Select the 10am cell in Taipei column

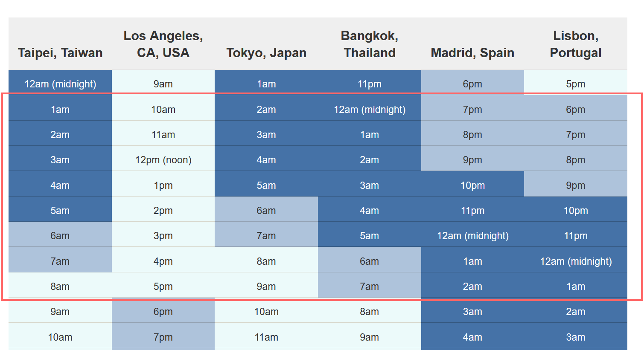coord(60,337)
